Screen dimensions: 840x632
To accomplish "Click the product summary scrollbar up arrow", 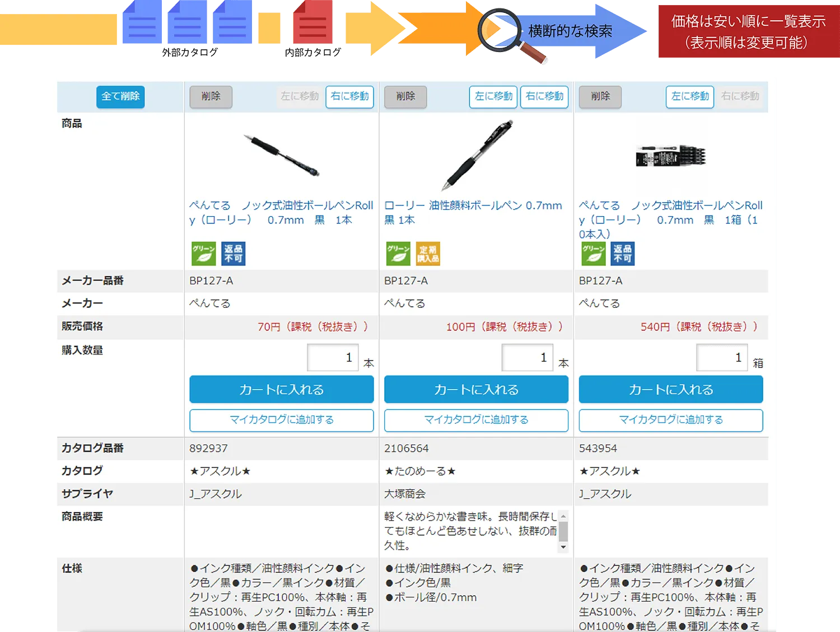I will (x=563, y=516).
